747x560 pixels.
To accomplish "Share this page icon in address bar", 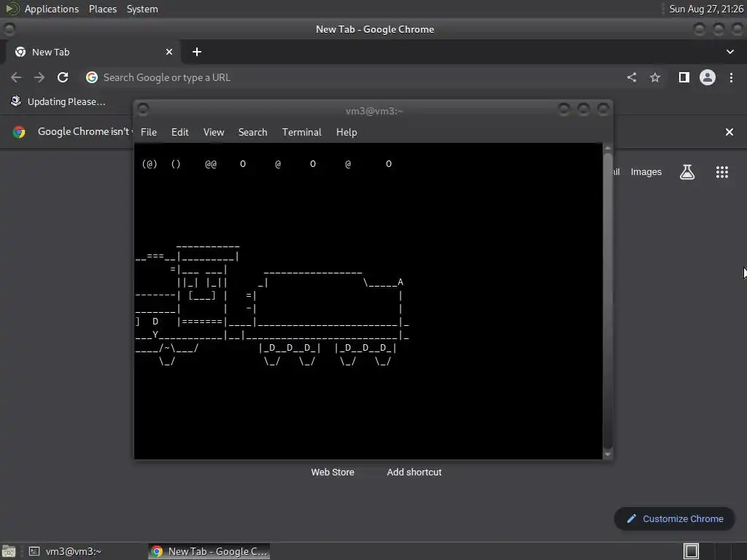I will coord(632,77).
